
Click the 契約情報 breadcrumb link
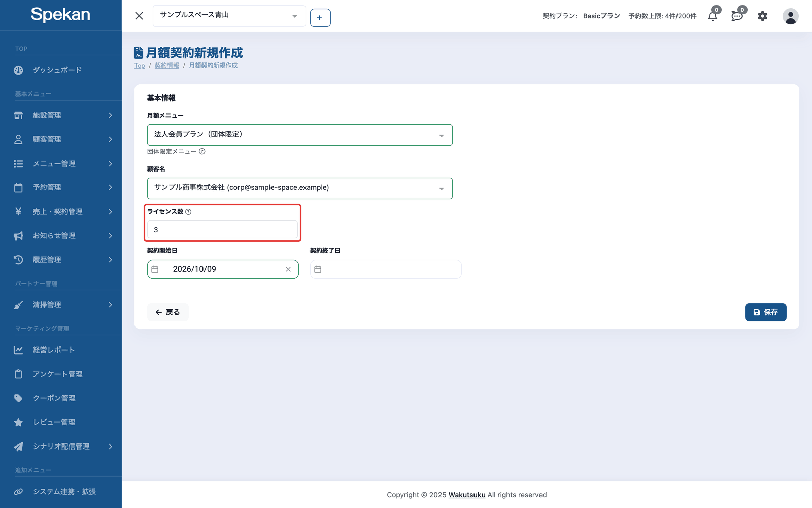pos(167,66)
